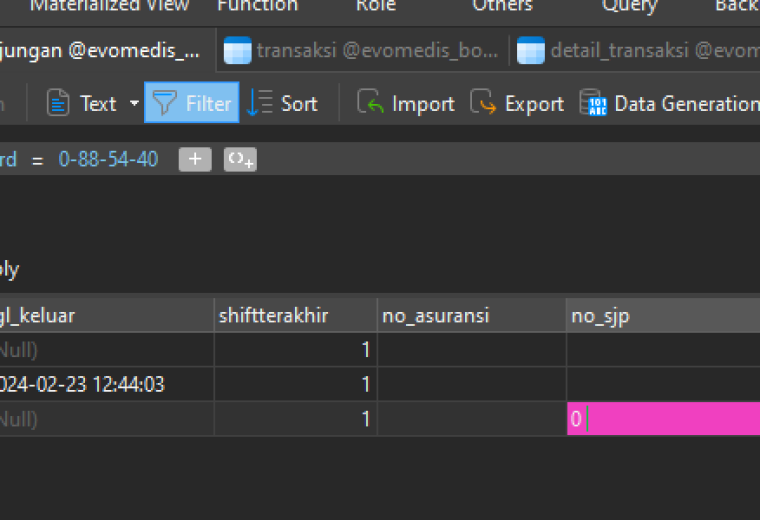
Task: Open the Data Generation tool icon
Action: tap(593, 102)
